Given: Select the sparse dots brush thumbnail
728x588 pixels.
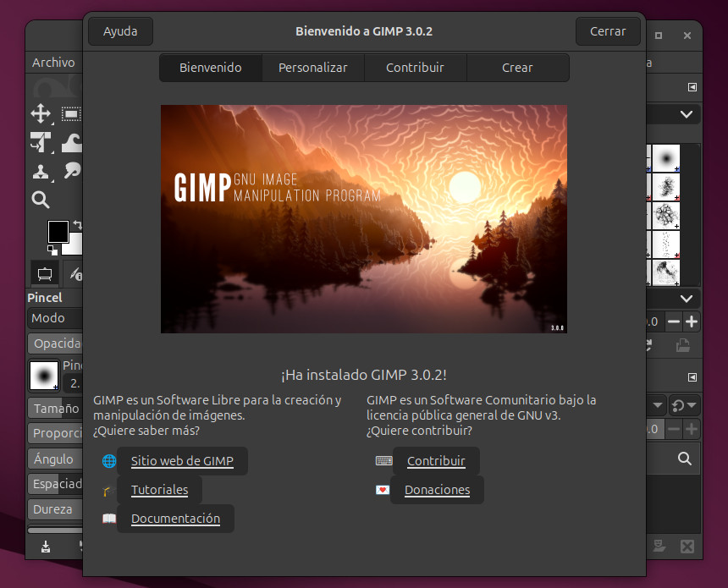Looking at the screenshot, I should [x=666, y=245].
